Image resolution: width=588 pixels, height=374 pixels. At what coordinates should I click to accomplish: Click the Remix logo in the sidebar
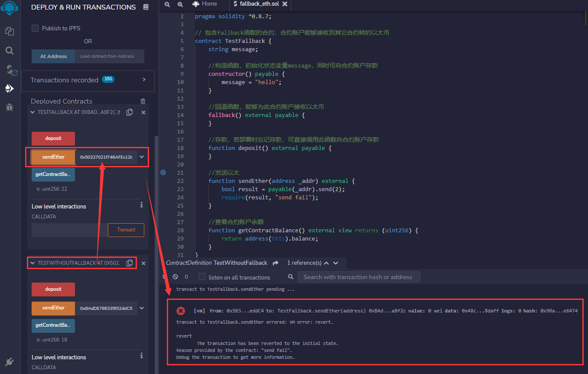(10, 8)
